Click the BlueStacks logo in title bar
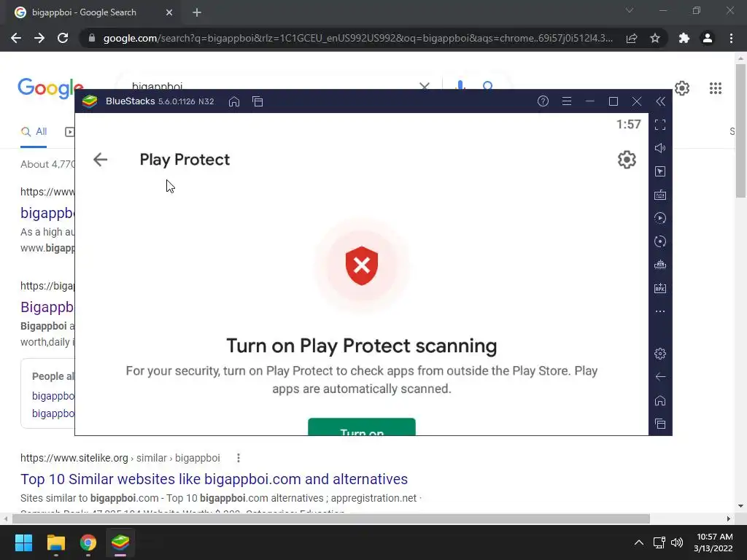This screenshot has width=747, height=560. [90, 101]
